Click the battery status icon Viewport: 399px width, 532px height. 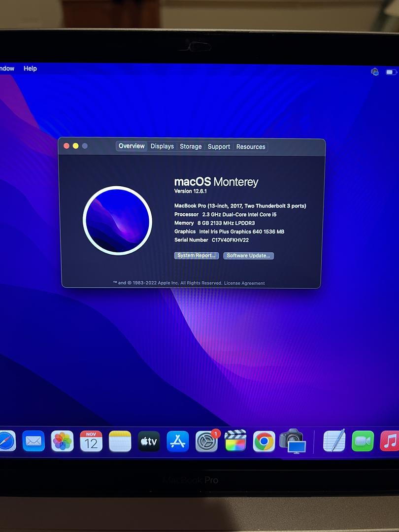pyautogui.click(x=391, y=72)
